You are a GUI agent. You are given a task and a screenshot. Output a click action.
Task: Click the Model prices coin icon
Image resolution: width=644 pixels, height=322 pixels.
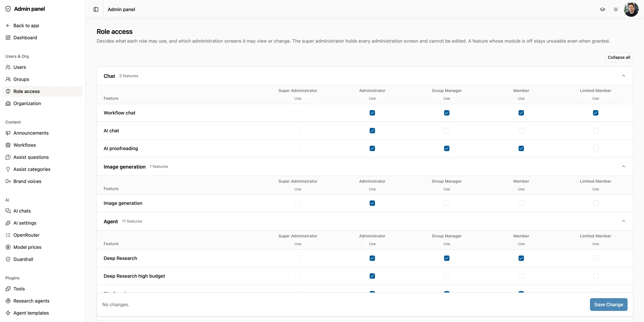point(8,247)
